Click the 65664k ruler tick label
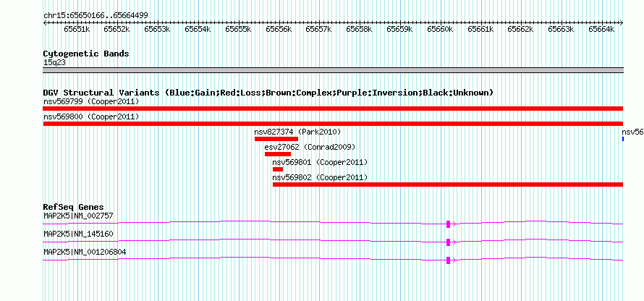The image size is (644, 301). click(x=602, y=29)
